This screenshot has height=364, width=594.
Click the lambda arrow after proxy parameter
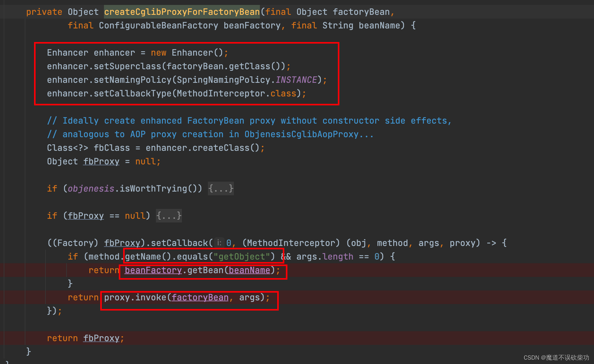click(x=491, y=243)
